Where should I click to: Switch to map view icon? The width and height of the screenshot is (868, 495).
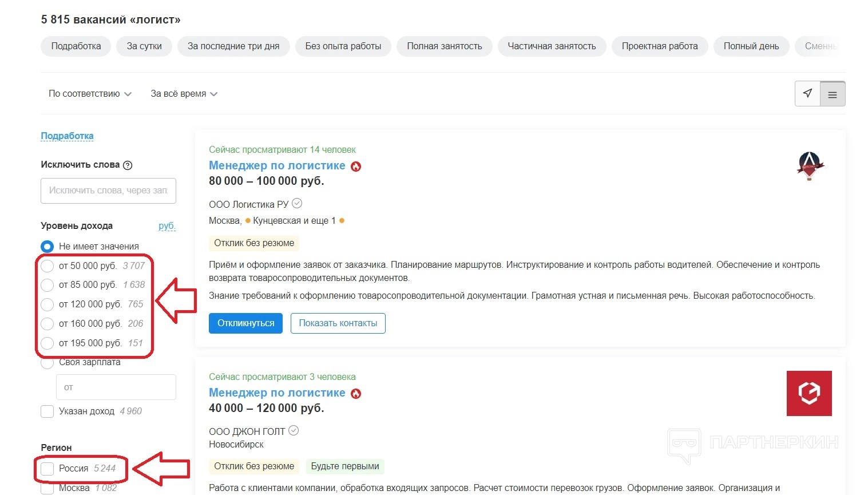point(807,94)
